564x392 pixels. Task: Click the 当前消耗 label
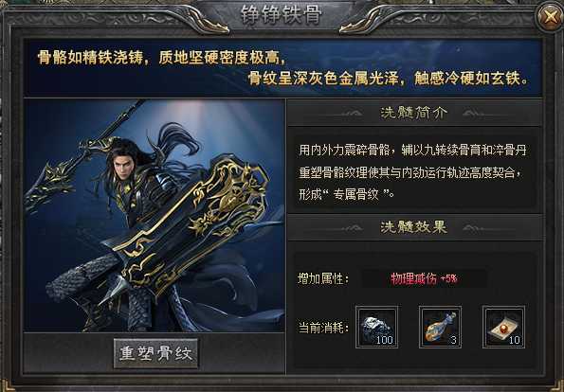(x=323, y=328)
